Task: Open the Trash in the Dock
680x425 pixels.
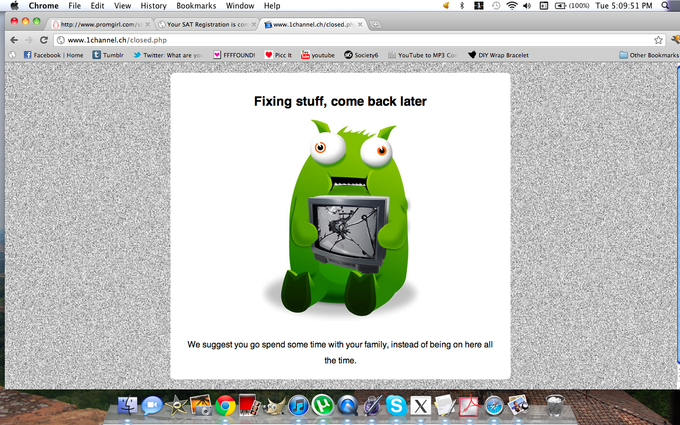Action: click(x=555, y=405)
